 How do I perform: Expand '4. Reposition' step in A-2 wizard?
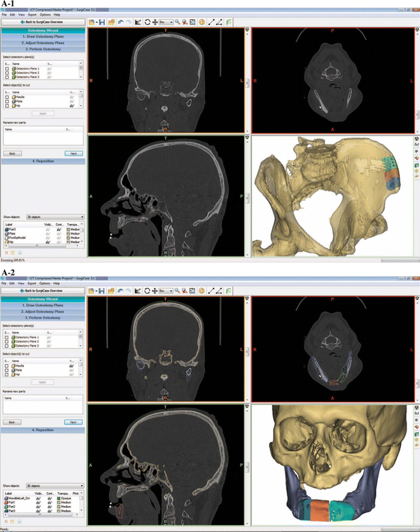pyautogui.click(x=43, y=430)
